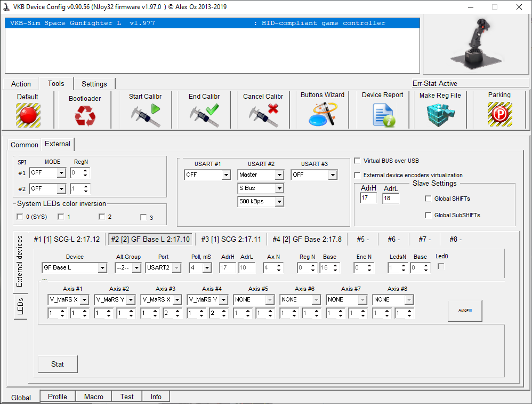Open Axis #4 V_MaRS Y dropdown
The image size is (532, 404).
(x=223, y=300)
